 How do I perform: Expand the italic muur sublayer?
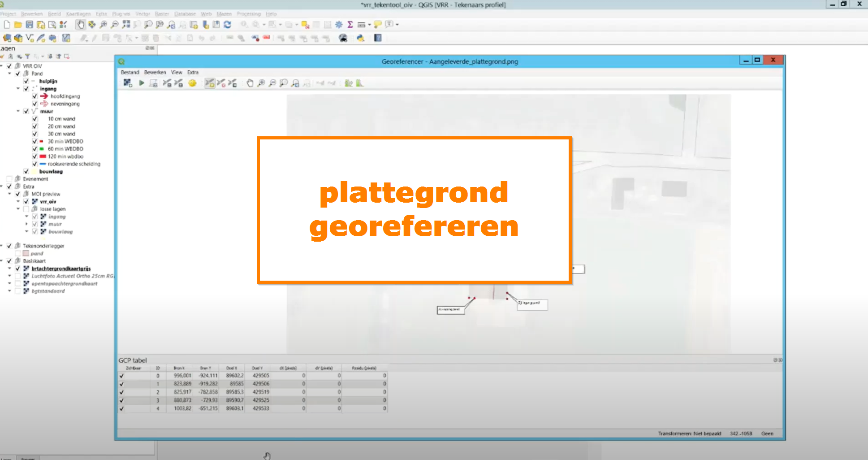coord(26,224)
